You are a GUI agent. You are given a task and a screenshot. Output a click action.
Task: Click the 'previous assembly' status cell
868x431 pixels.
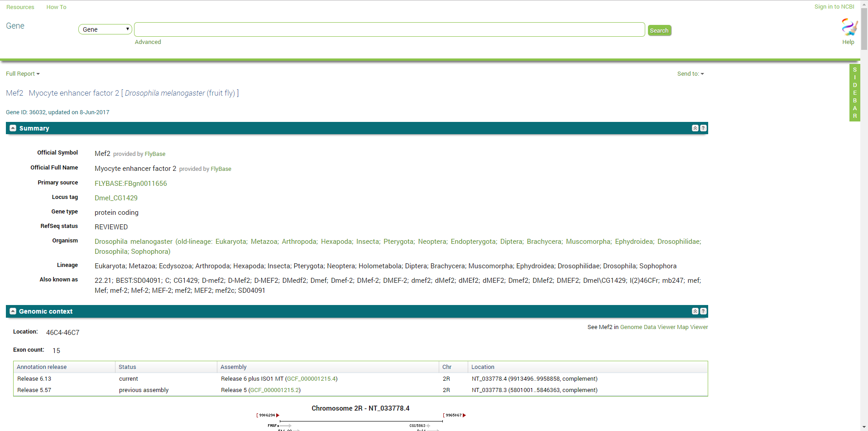click(x=166, y=390)
